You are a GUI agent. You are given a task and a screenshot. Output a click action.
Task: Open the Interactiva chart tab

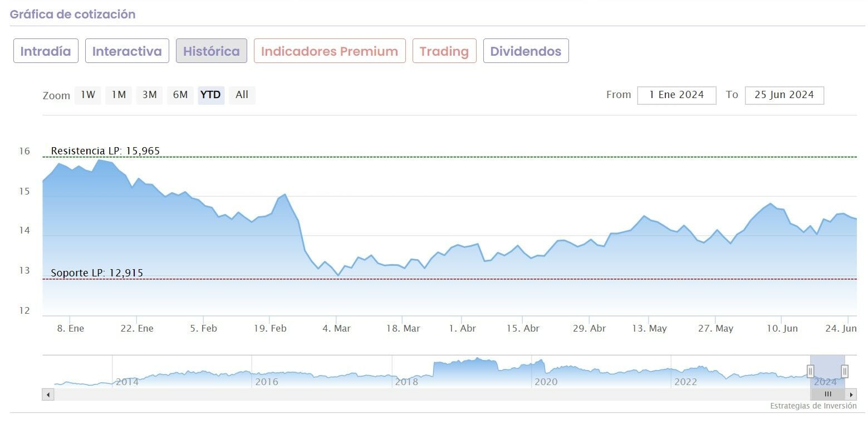[x=127, y=51]
